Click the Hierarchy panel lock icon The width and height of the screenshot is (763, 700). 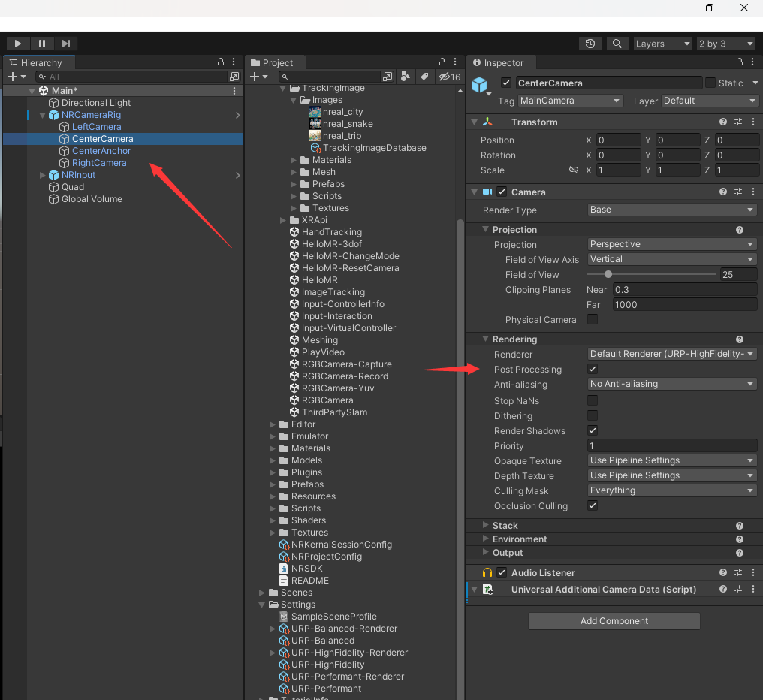click(221, 62)
